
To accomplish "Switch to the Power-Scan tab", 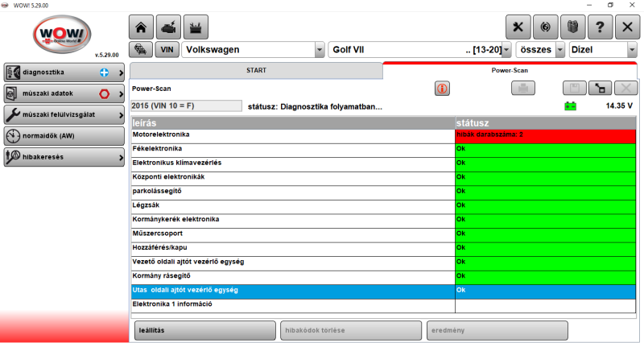I will pyautogui.click(x=510, y=71).
